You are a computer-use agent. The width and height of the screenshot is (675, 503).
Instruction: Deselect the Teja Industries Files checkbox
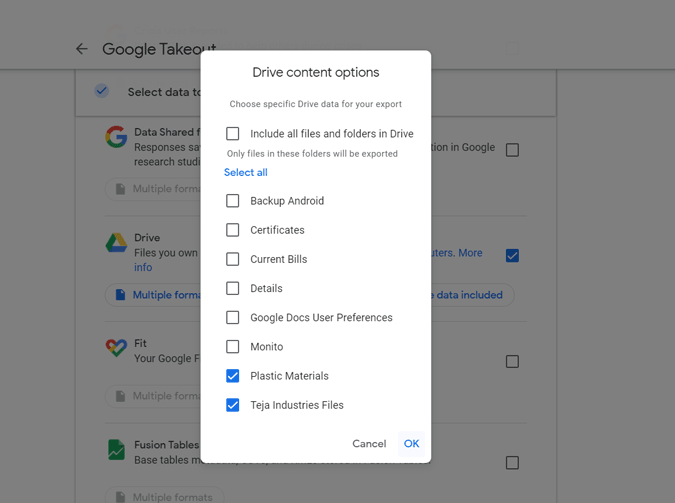[x=233, y=405]
